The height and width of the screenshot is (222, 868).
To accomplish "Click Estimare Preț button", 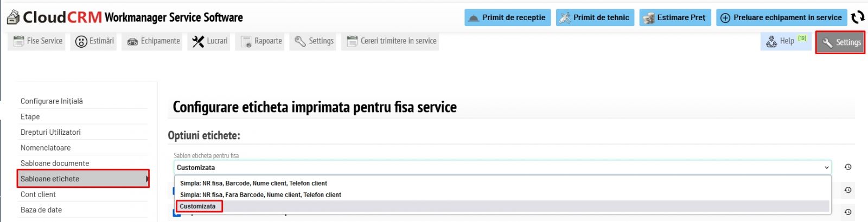I will tap(674, 17).
